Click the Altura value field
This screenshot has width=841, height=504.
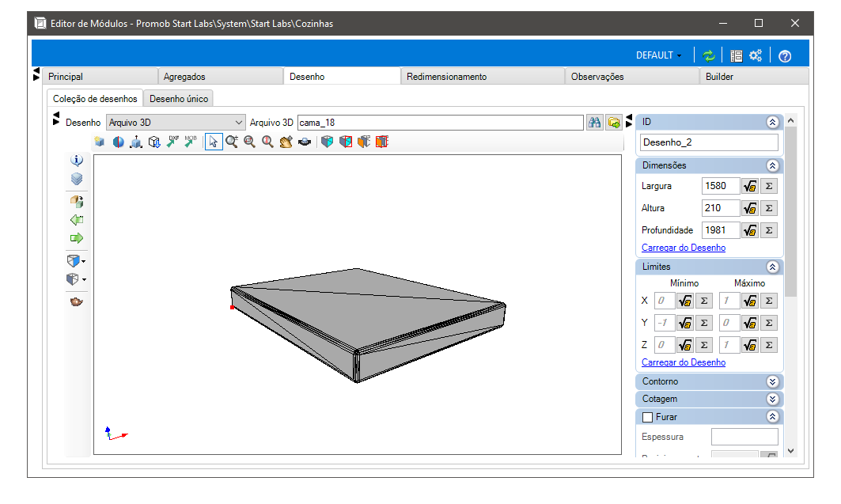coord(720,208)
